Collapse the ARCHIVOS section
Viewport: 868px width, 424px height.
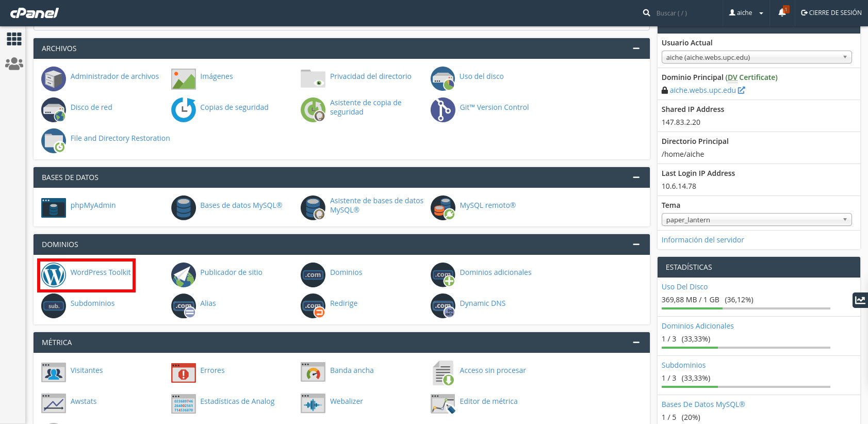click(x=636, y=48)
